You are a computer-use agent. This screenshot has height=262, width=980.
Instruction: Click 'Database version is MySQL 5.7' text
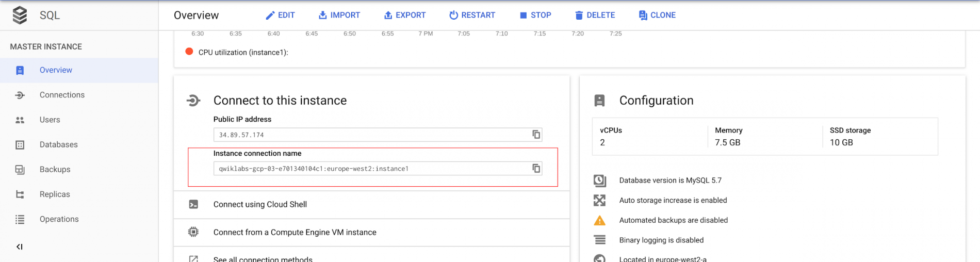point(670,181)
